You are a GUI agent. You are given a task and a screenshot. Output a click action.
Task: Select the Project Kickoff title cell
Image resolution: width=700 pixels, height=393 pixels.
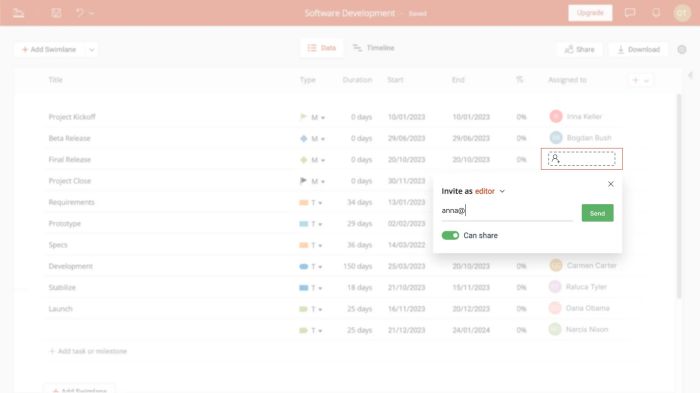pyautogui.click(x=72, y=117)
